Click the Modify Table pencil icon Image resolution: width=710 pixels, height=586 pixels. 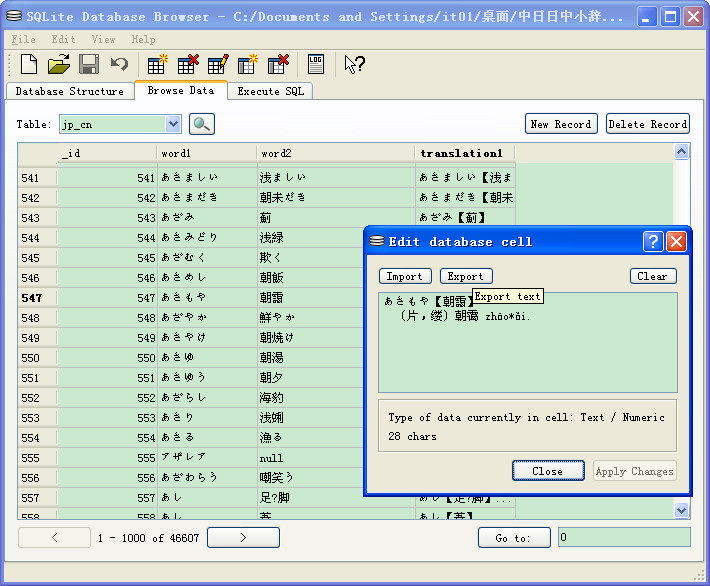[218, 64]
